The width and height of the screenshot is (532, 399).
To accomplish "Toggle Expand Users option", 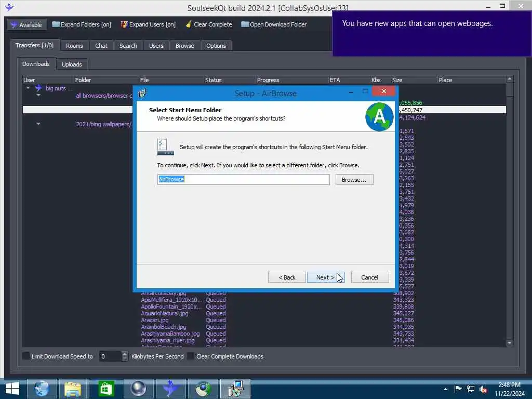I will point(148,24).
